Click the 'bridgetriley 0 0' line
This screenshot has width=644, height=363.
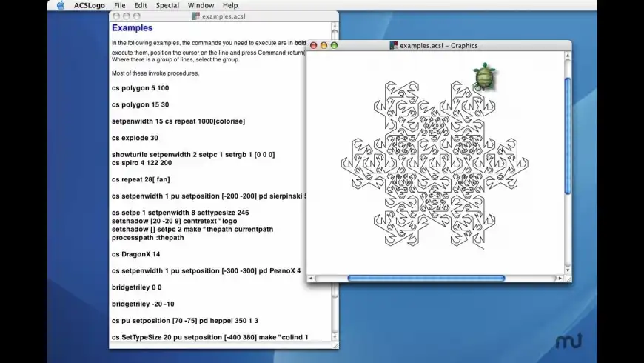[136, 287]
